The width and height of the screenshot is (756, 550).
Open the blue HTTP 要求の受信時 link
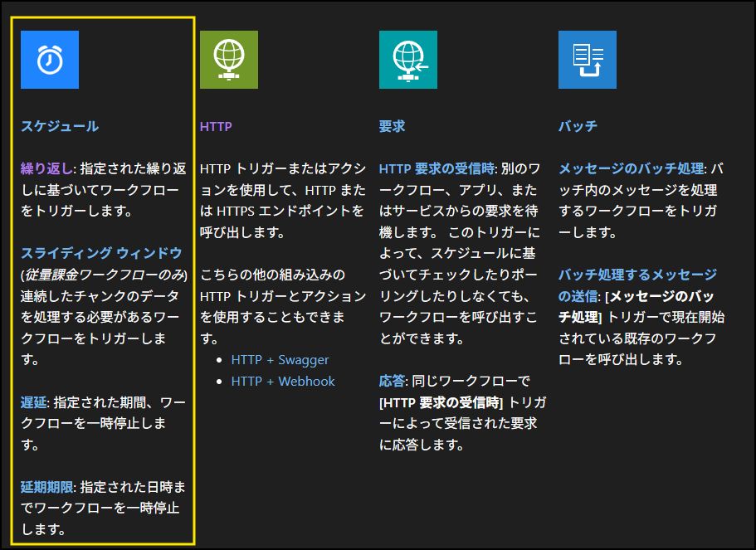pyautogui.click(x=435, y=168)
